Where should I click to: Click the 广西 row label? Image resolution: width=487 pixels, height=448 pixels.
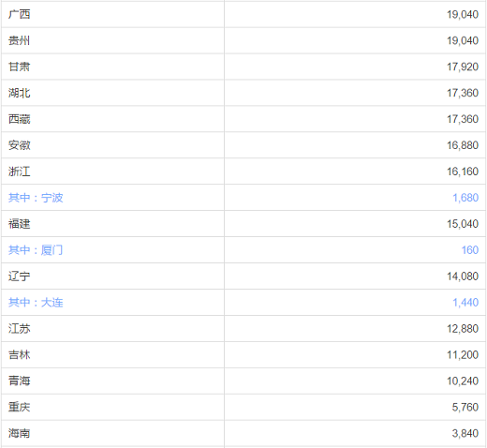pyautogui.click(x=19, y=14)
